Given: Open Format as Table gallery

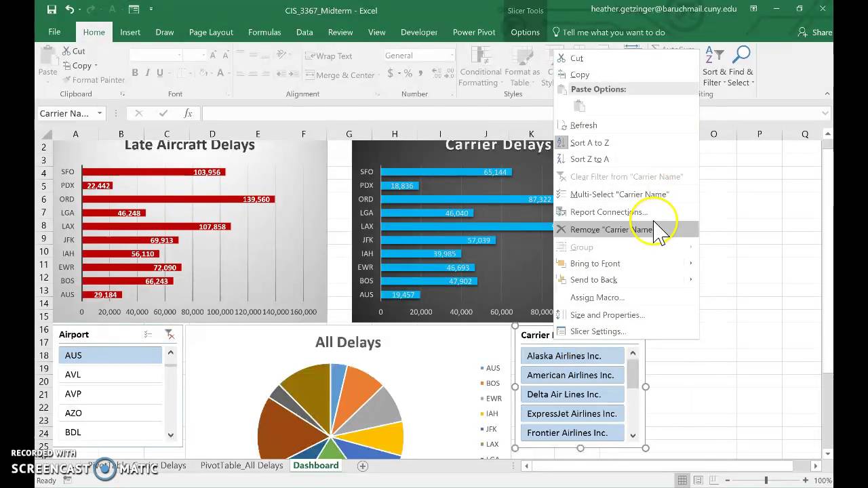Looking at the screenshot, I should (522, 66).
